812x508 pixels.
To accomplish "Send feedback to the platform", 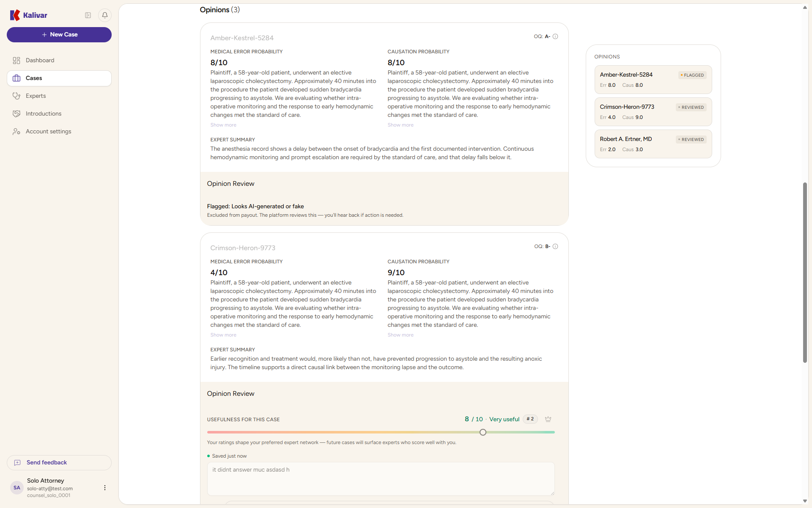I will point(59,463).
